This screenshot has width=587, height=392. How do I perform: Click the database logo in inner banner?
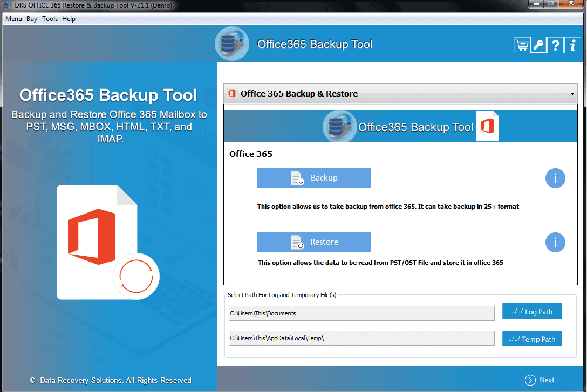[x=339, y=126]
